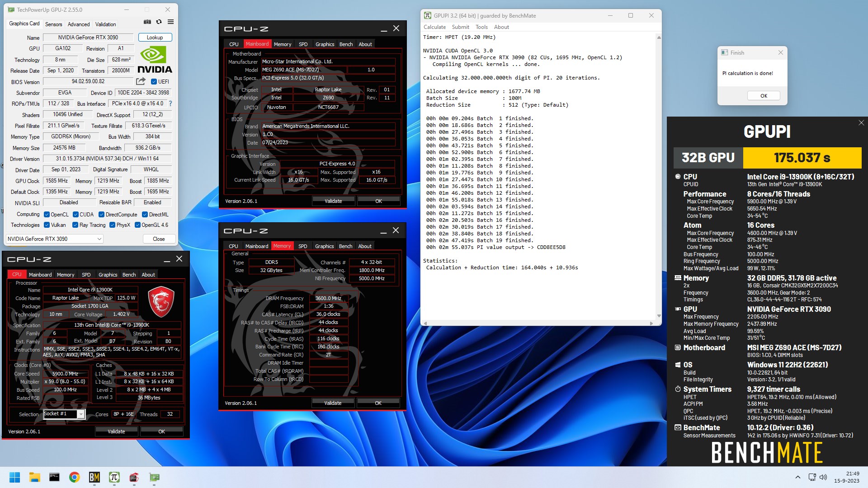Toggle the DirectML checkbox

click(145, 215)
